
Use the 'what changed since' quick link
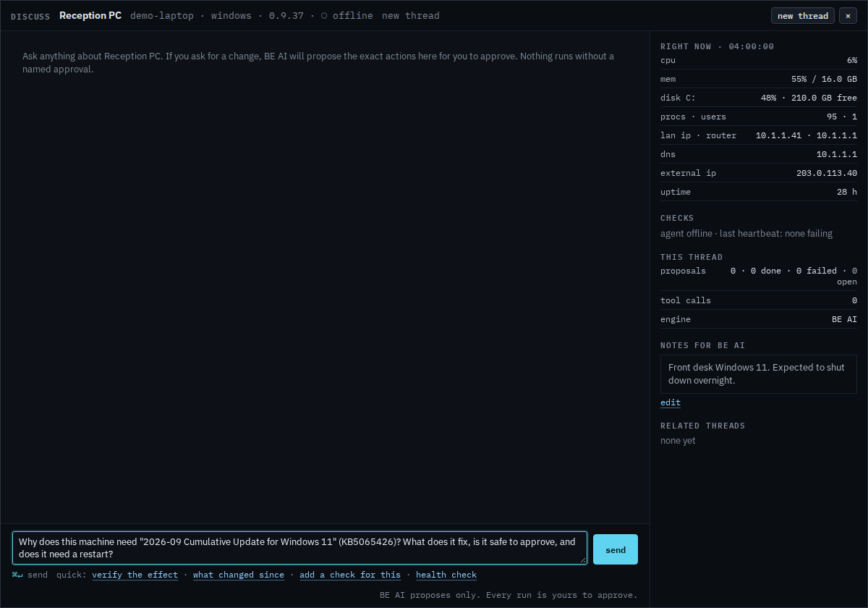point(239,575)
